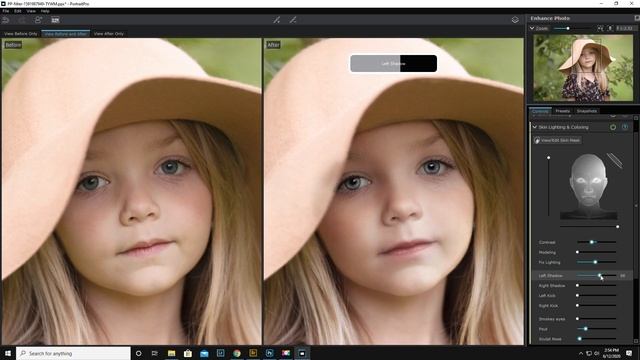The height and width of the screenshot is (360, 640).
Task: Click the Redo arrow icon in toolbar
Action: 22,20
